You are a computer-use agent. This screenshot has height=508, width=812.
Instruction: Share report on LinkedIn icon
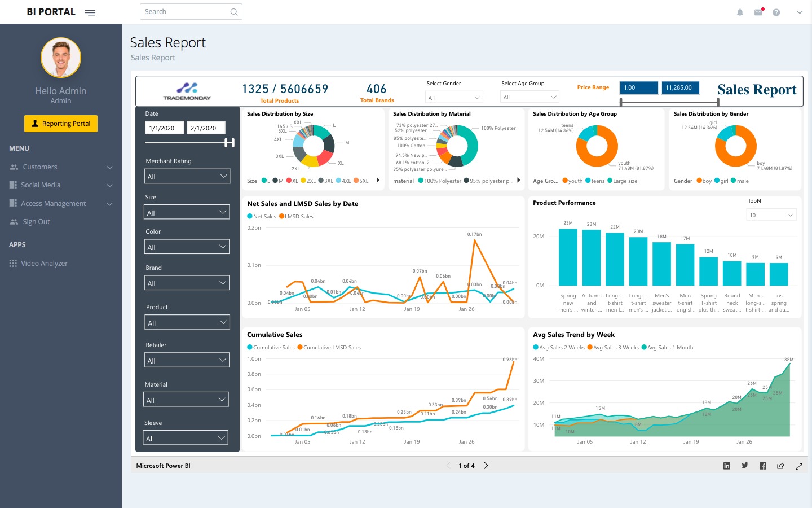[727, 466]
